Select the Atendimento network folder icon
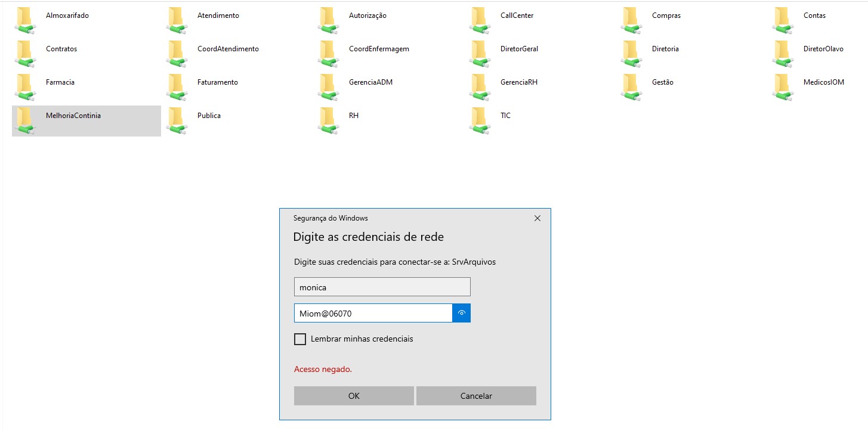 coord(177,20)
